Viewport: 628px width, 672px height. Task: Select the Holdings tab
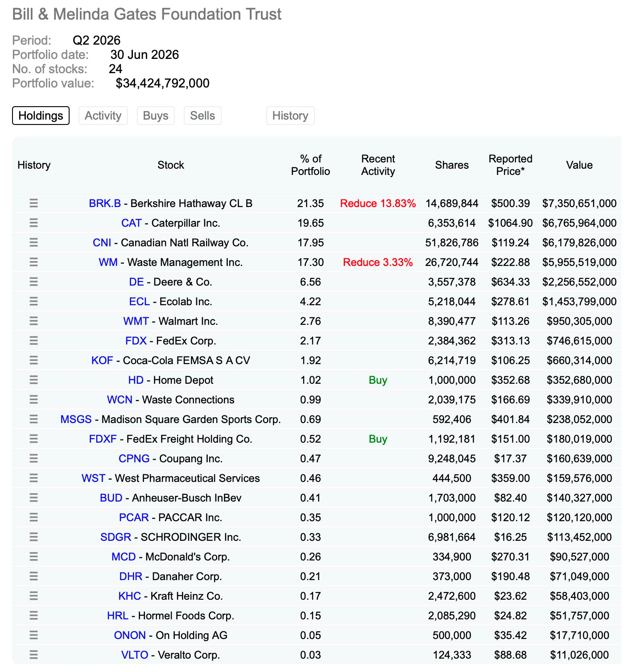coord(41,116)
